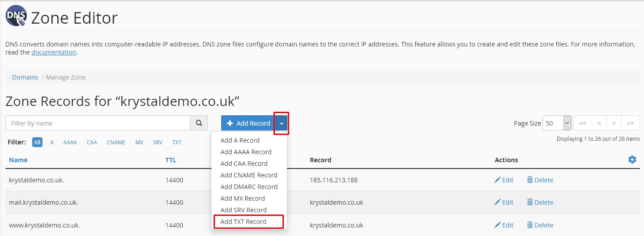Screen dimensions: 644x236
Task: Toggle the All filter
Action: click(x=37, y=142)
